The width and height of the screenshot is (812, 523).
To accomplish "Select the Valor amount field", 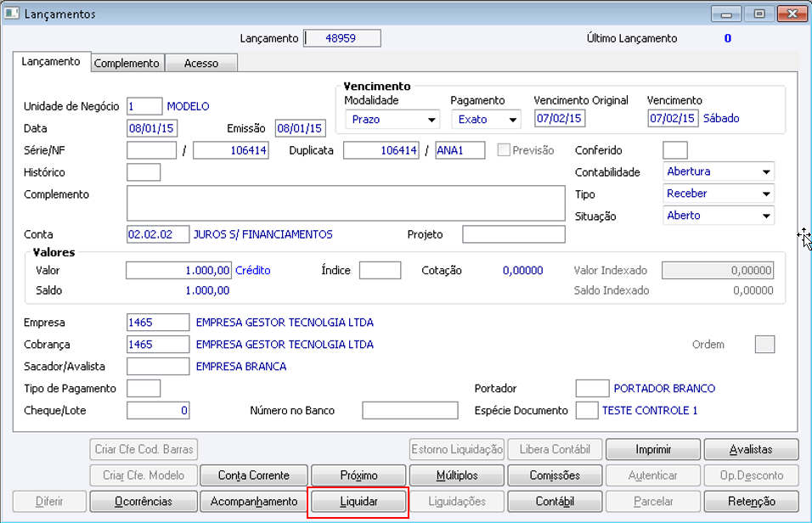I will [x=178, y=270].
